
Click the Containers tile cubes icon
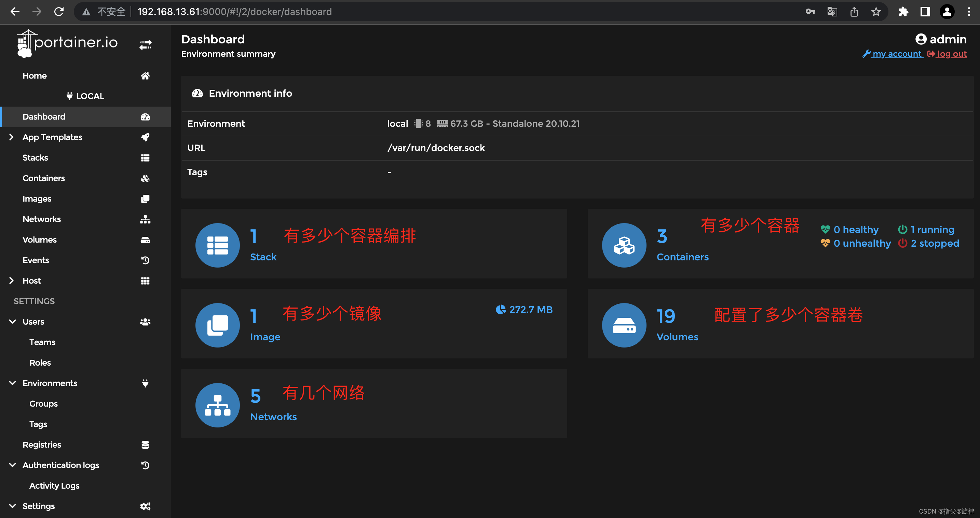pos(624,245)
